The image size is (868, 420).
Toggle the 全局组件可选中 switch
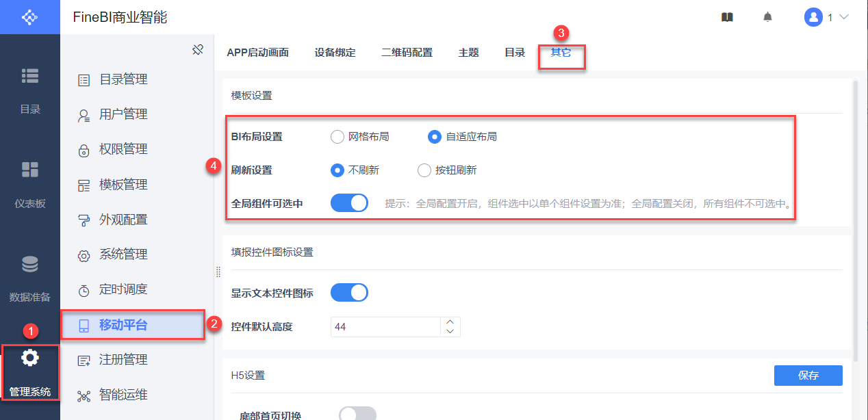[x=349, y=203]
